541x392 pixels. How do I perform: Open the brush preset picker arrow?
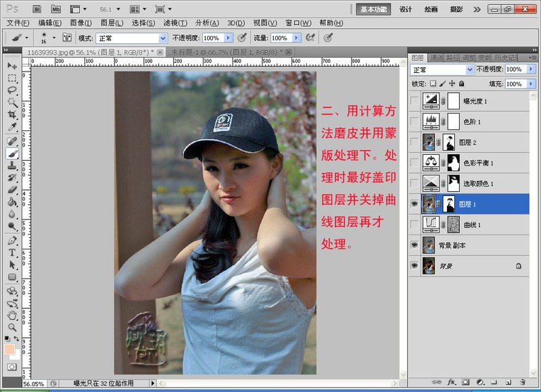coord(54,37)
